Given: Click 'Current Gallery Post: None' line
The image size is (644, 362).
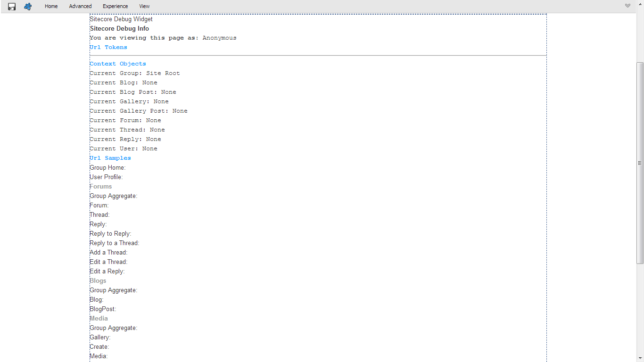Looking at the screenshot, I should pos(139,111).
